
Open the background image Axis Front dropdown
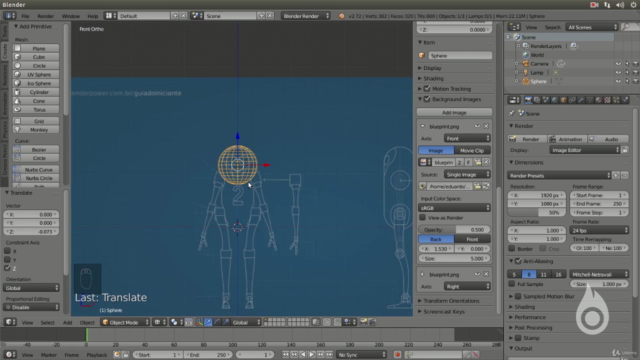[467, 138]
